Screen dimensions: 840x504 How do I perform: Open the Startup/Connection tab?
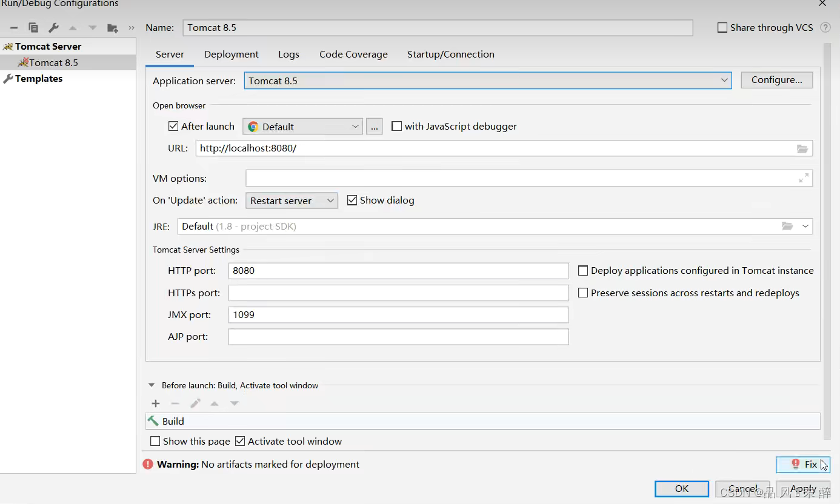click(x=450, y=54)
